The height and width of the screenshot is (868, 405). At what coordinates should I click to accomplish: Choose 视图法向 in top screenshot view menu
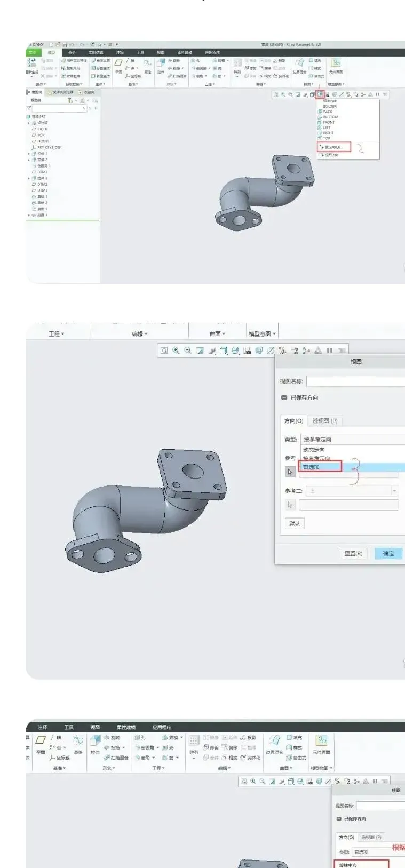(329, 155)
